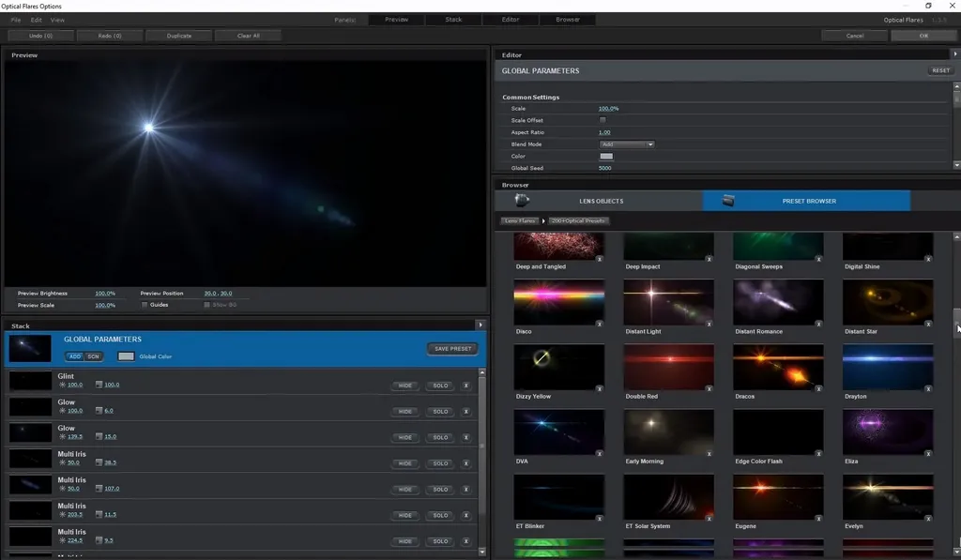This screenshot has width=961, height=560.
Task: Click the Global Seed value 5000
Action: tap(605, 168)
